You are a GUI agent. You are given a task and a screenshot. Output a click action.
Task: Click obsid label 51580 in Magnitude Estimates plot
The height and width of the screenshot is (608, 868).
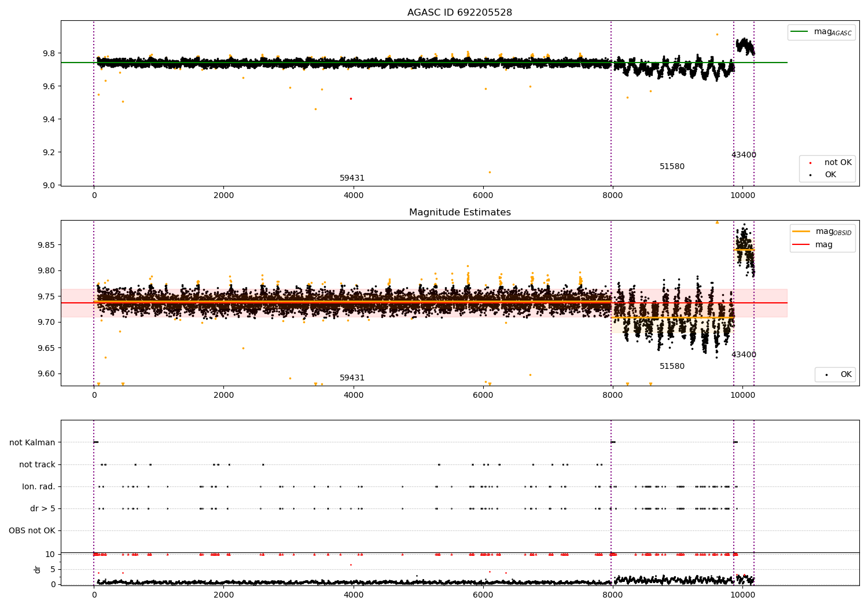[672, 366]
